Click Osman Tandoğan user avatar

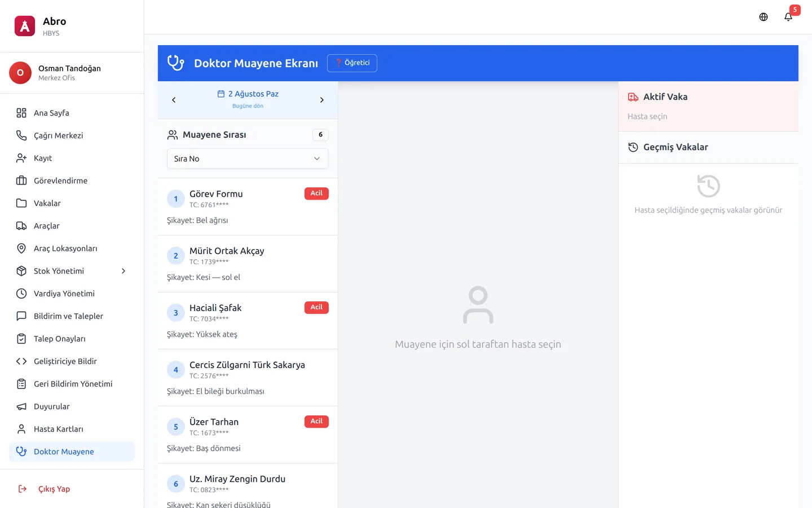pos(20,73)
